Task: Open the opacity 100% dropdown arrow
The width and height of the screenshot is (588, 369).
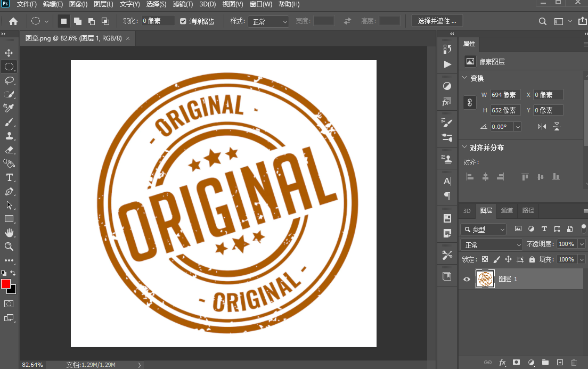Action: point(582,244)
